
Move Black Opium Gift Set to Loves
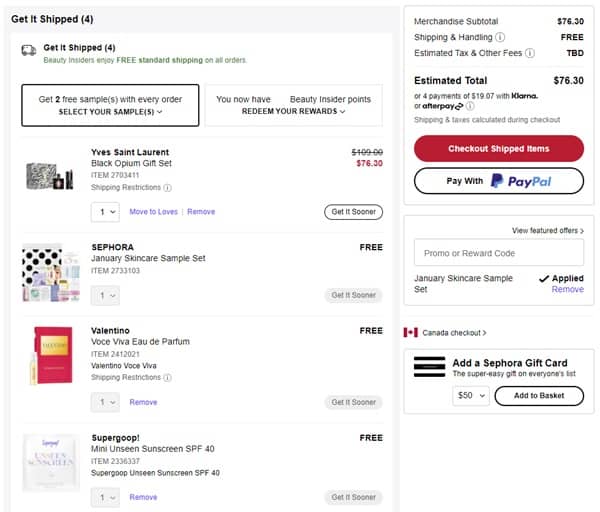point(153,212)
